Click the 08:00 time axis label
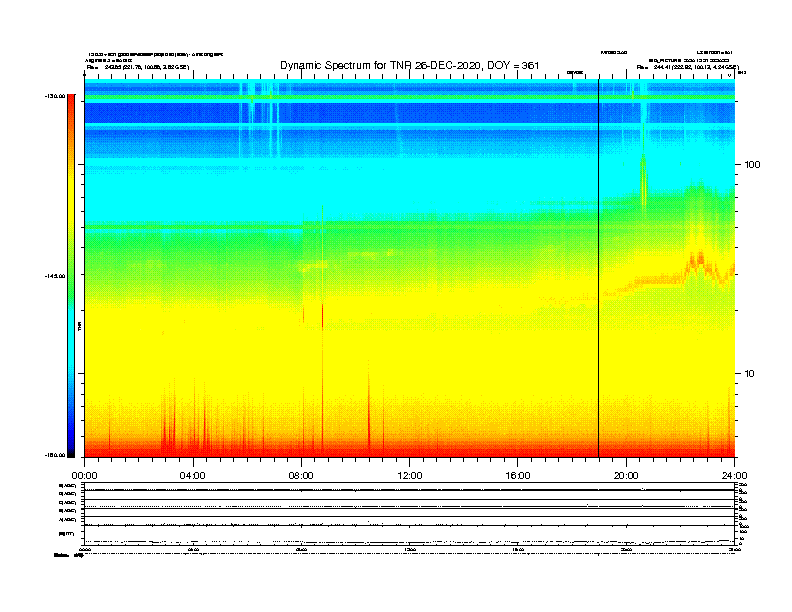Screen dimensions: 792x612 click(301, 476)
